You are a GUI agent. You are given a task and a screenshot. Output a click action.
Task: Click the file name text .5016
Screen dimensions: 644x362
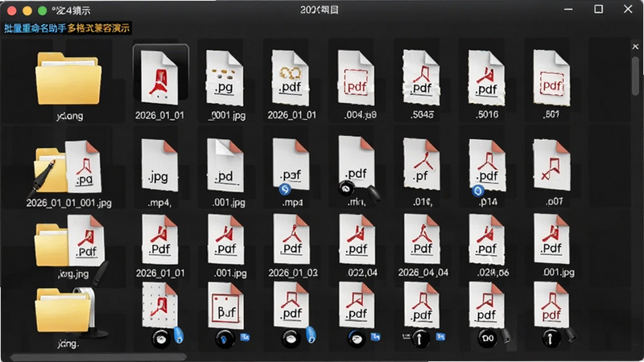[x=487, y=114]
